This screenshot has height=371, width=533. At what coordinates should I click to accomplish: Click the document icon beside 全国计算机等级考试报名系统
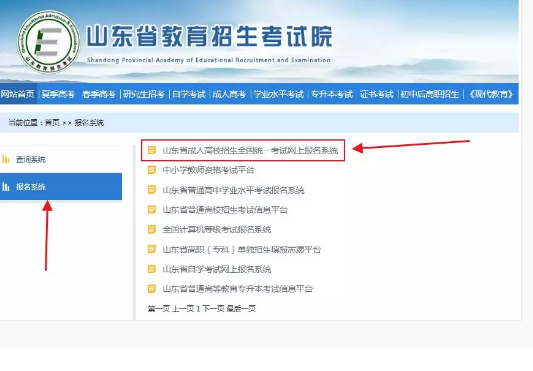click(152, 229)
